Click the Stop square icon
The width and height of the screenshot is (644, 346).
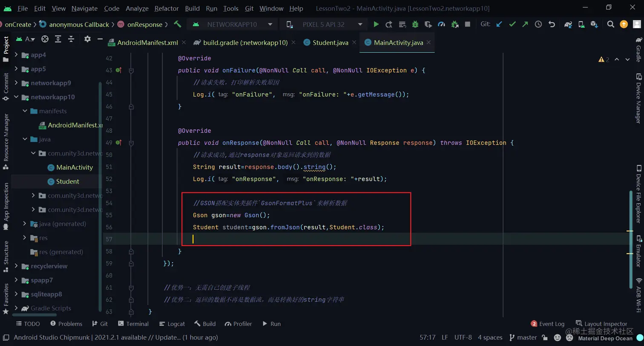[x=468, y=24]
